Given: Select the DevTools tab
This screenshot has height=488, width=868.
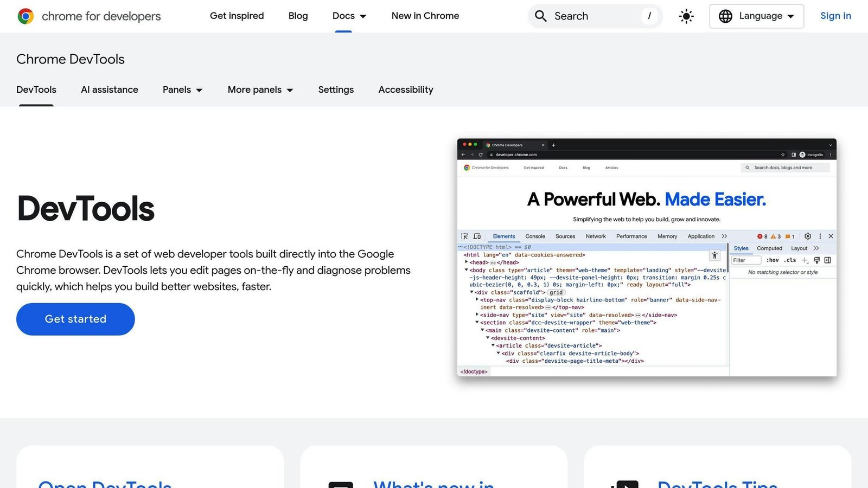Looking at the screenshot, I should coord(36,90).
